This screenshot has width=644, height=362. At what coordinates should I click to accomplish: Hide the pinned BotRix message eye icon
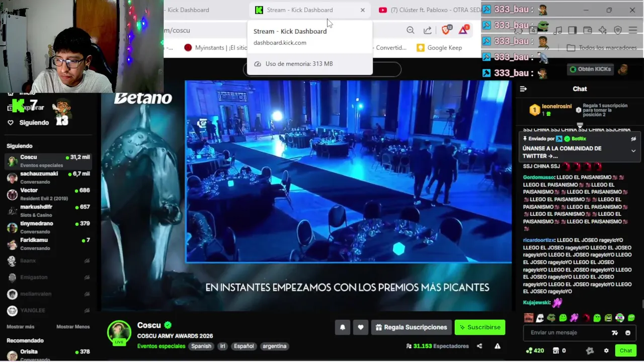click(x=633, y=139)
